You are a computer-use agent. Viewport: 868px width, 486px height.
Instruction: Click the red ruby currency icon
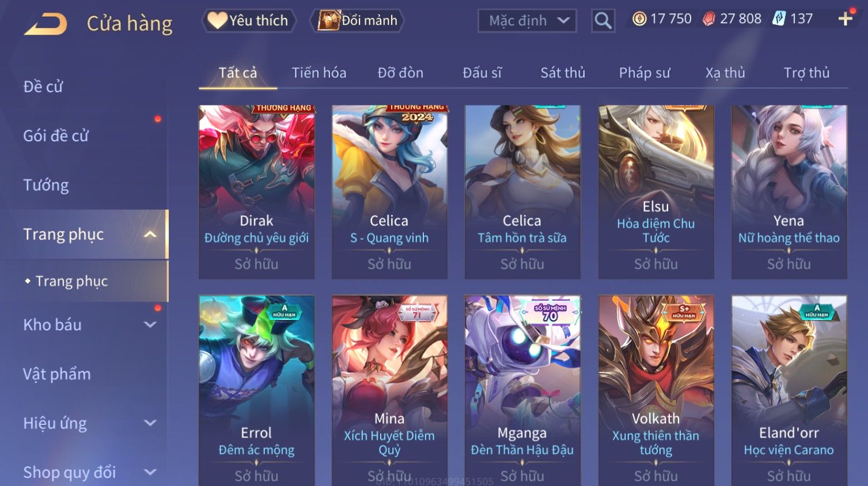pos(709,19)
